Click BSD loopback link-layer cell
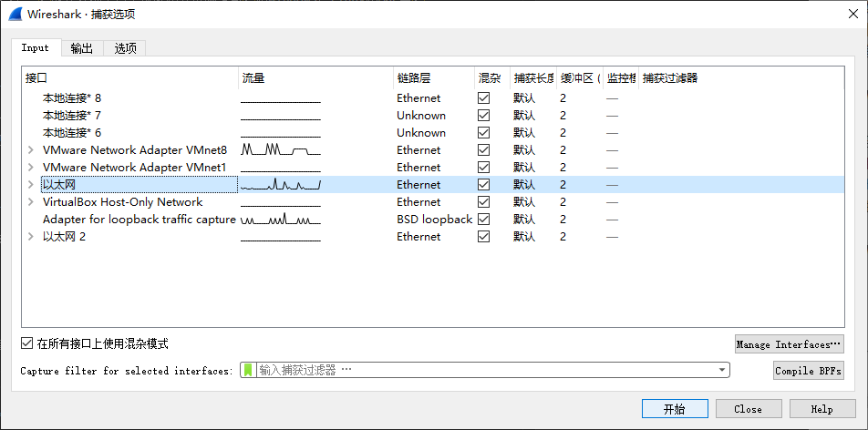This screenshot has height=430, width=868. pos(435,220)
